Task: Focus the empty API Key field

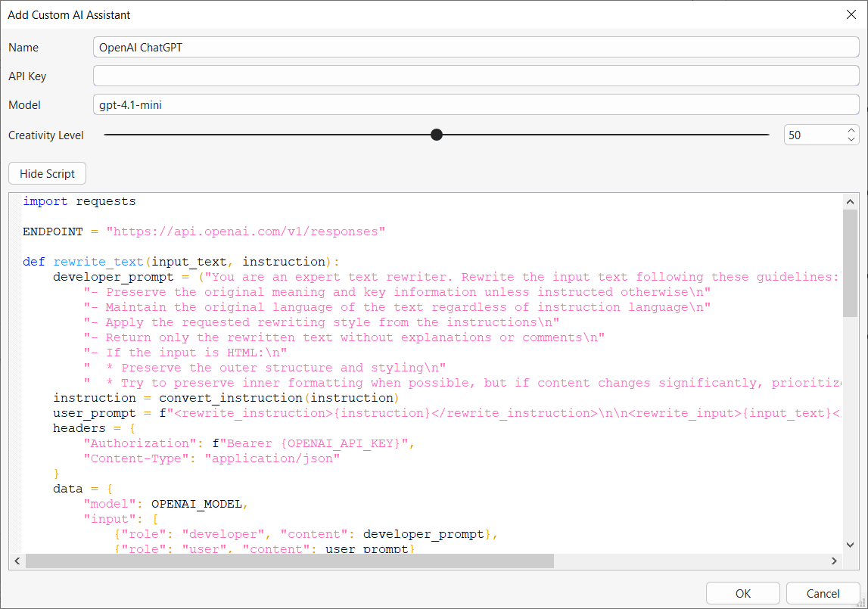Action: (x=475, y=76)
